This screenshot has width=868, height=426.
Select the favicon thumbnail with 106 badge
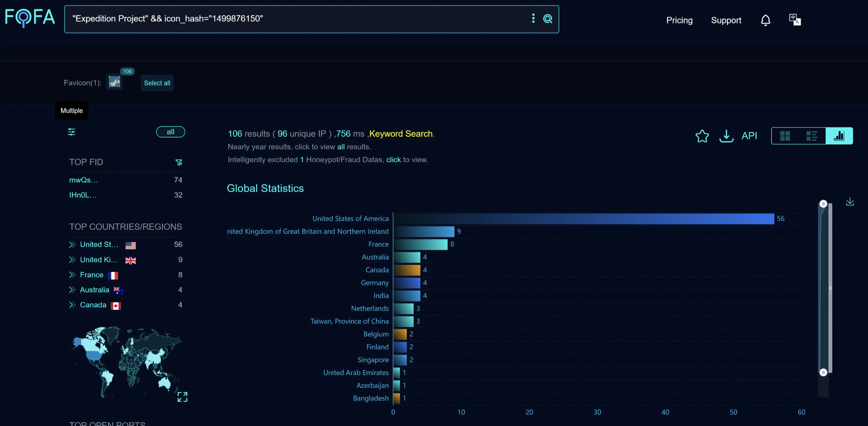coord(115,82)
